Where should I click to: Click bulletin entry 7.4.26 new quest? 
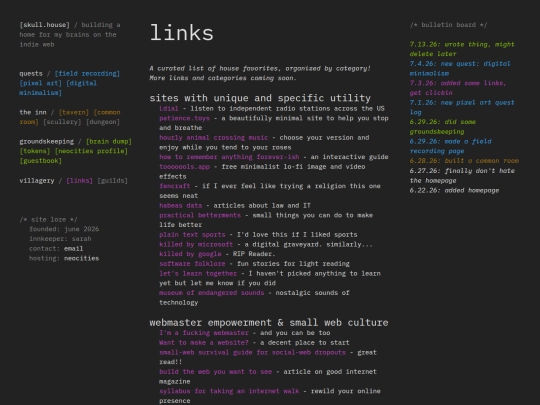click(x=460, y=68)
